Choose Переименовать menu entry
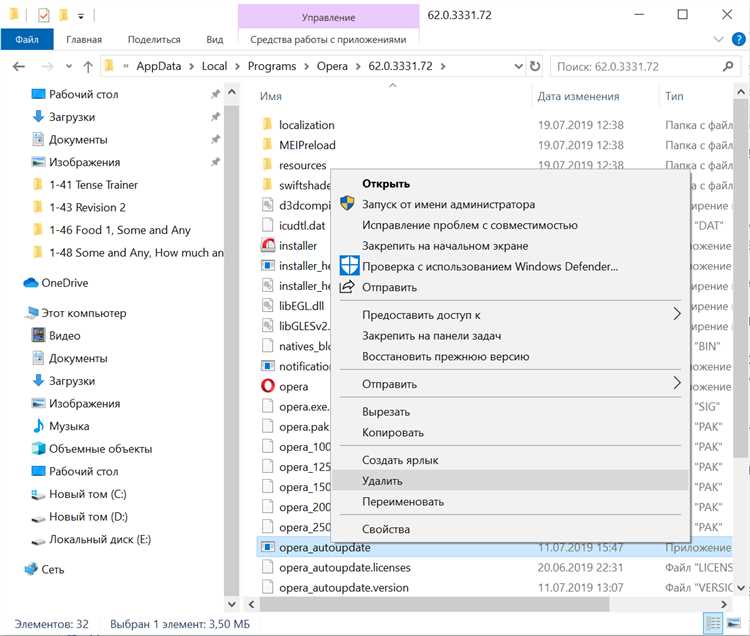Viewport: 750px width, 636px height. click(x=403, y=502)
